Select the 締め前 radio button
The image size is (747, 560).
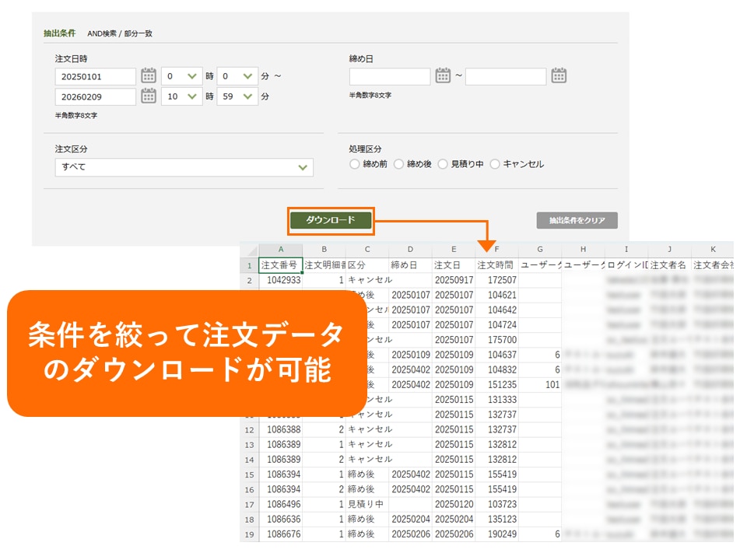coord(355,164)
